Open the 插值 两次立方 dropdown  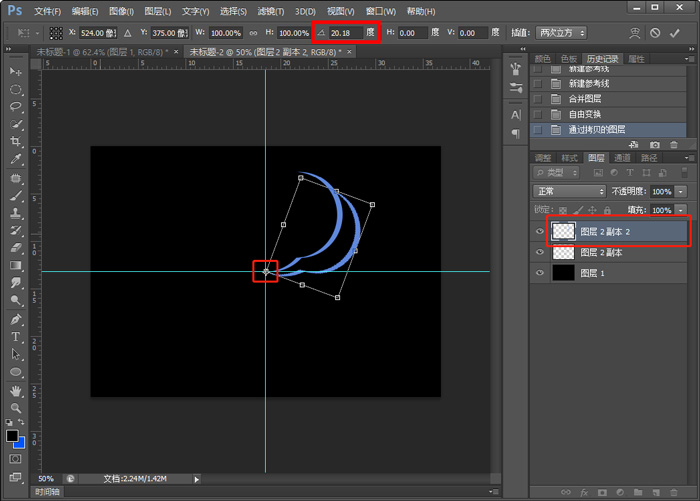[x=561, y=33]
